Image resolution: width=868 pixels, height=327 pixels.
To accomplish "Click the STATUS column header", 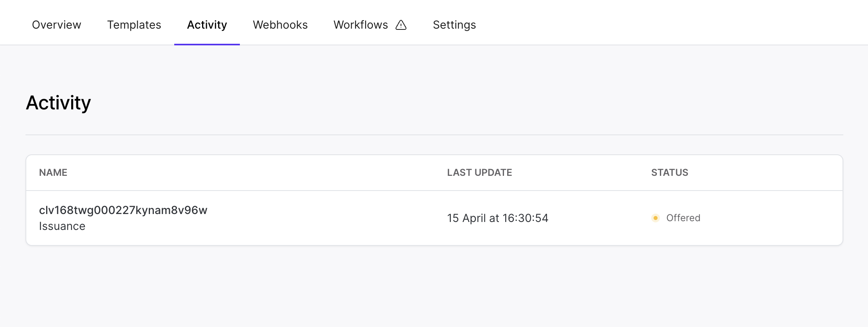I will (x=669, y=173).
